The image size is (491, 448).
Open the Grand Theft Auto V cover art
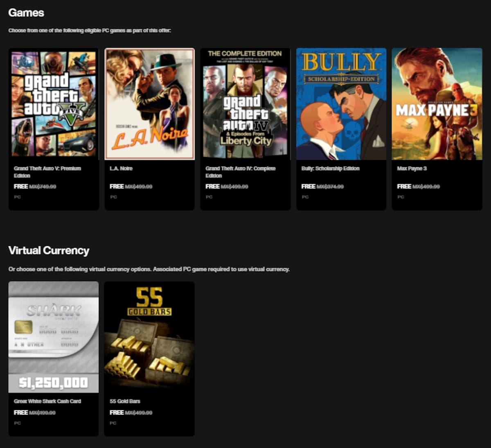(54, 104)
